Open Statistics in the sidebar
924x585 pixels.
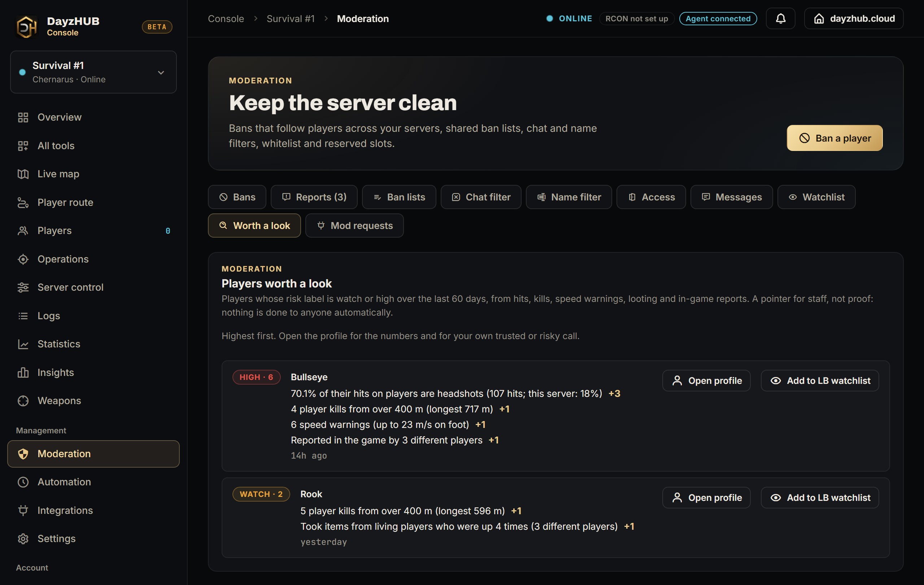point(93,344)
